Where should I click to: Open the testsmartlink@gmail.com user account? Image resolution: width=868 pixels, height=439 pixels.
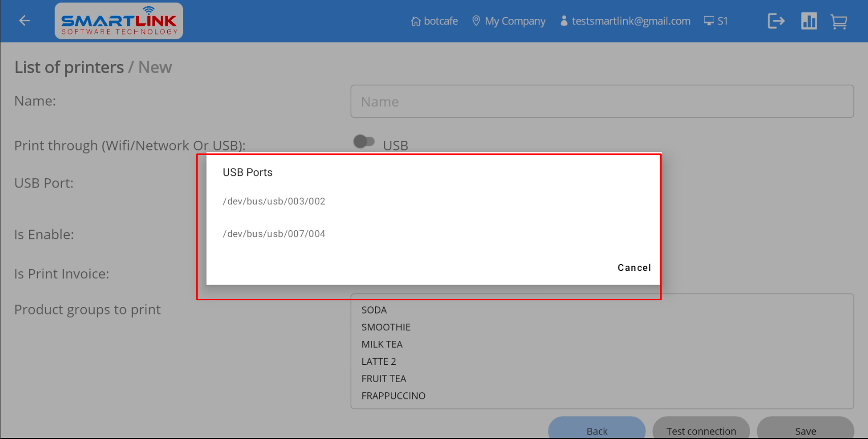click(625, 21)
